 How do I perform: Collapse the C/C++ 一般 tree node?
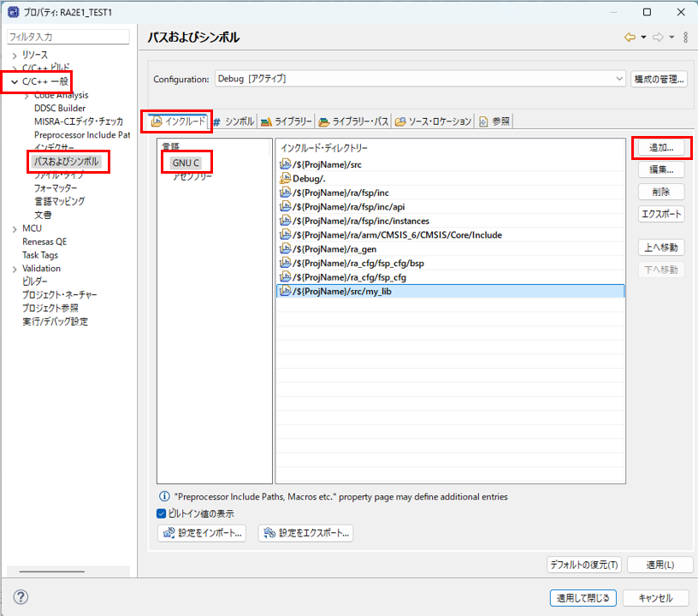[15, 82]
